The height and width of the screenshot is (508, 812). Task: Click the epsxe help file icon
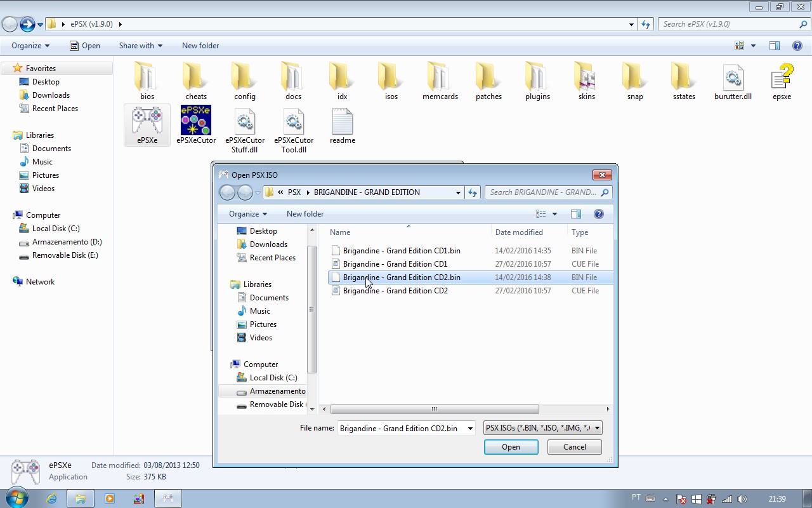pyautogui.click(x=782, y=77)
